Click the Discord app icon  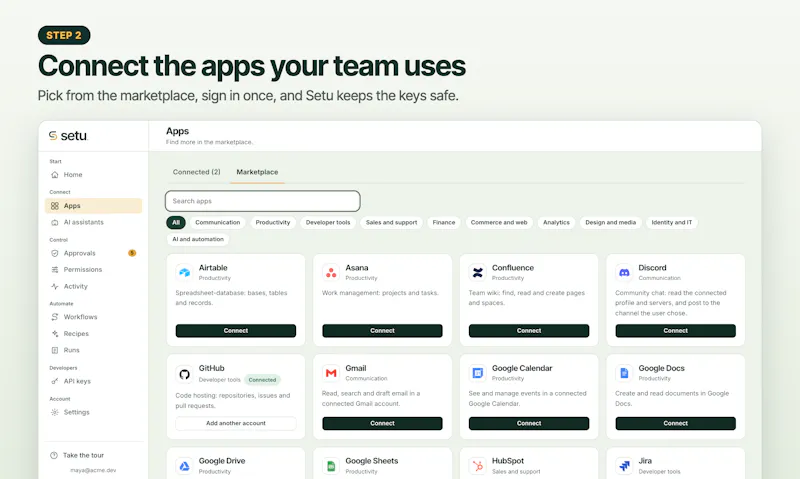(624, 272)
